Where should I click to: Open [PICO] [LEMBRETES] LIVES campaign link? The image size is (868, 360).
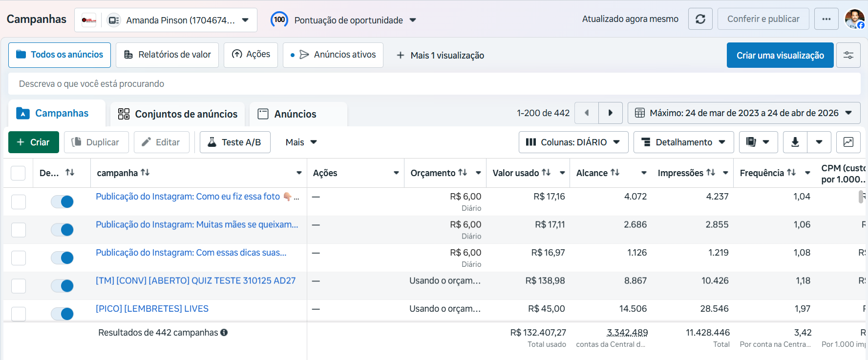[x=152, y=309]
